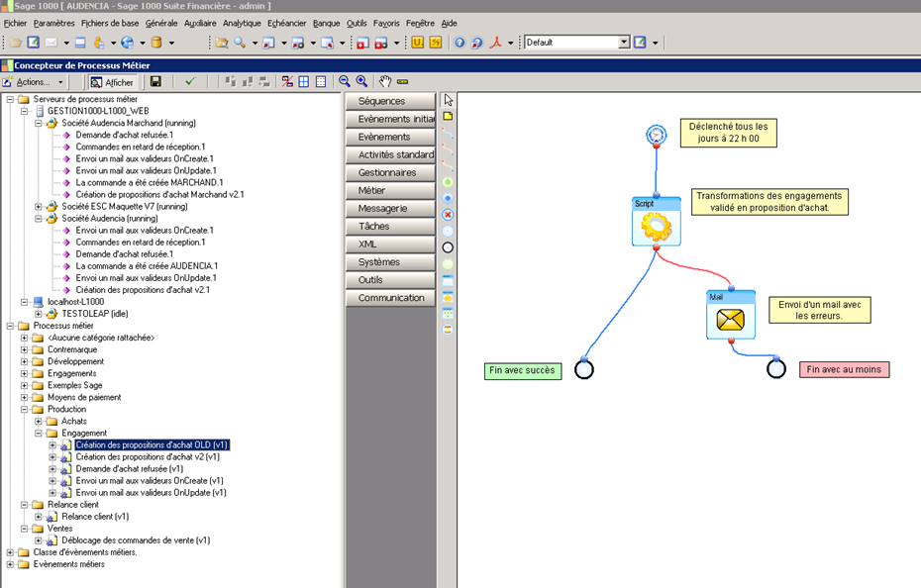Expand the Moyens de paiement folder
The width and height of the screenshot is (921, 588).
[x=24, y=397]
